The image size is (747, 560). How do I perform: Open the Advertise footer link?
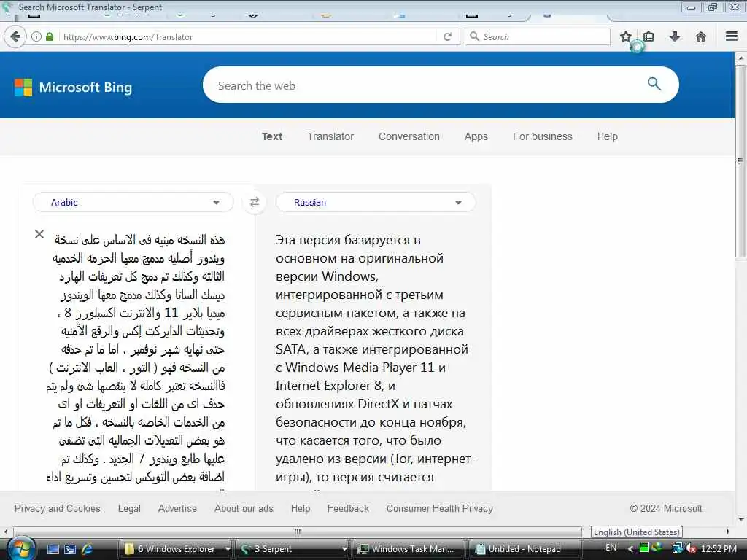(177, 508)
